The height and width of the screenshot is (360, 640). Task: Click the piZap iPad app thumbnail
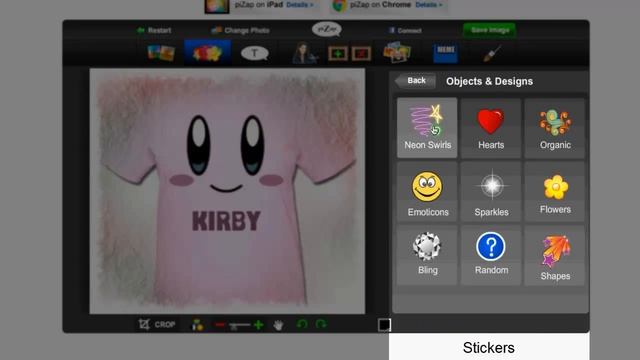coord(217,6)
